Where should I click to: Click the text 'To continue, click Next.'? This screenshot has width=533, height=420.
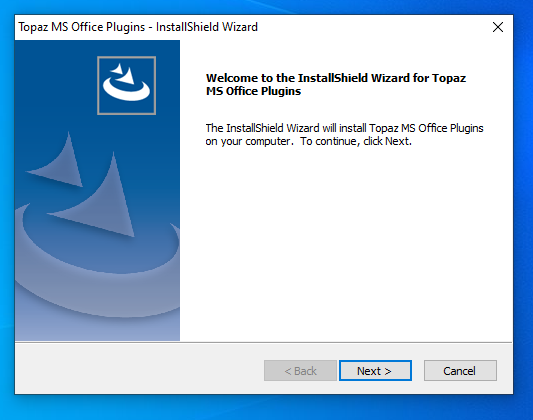pyautogui.click(x=356, y=141)
